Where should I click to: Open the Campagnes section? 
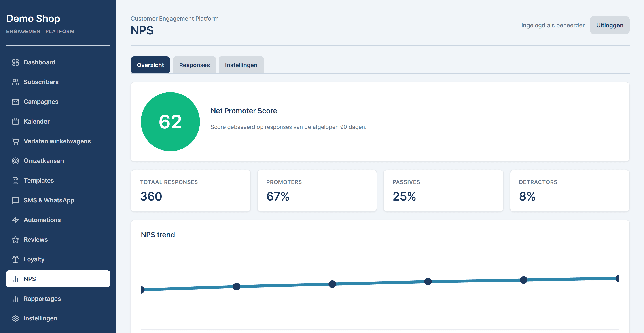pyautogui.click(x=58, y=102)
